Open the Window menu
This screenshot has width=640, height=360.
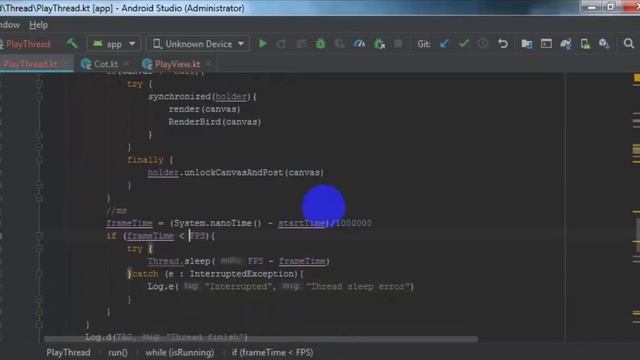(x=9, y=25)
